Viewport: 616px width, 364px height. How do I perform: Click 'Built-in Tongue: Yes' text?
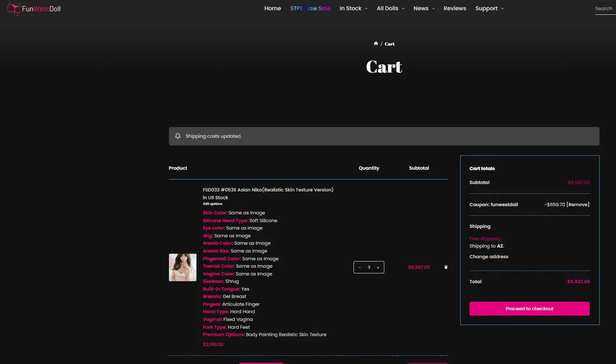click(226, 289)
